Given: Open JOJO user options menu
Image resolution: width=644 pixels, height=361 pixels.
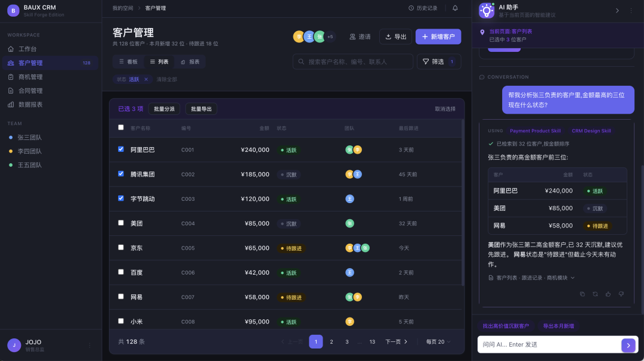Looking at the screenshot, I should click(89, 346).
